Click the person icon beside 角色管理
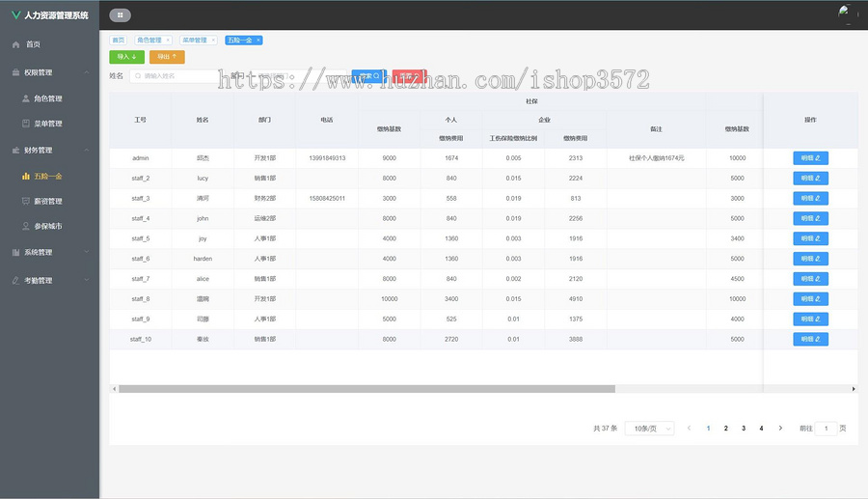The height and width of the screenshot is (499, 868). click(25, 98)
